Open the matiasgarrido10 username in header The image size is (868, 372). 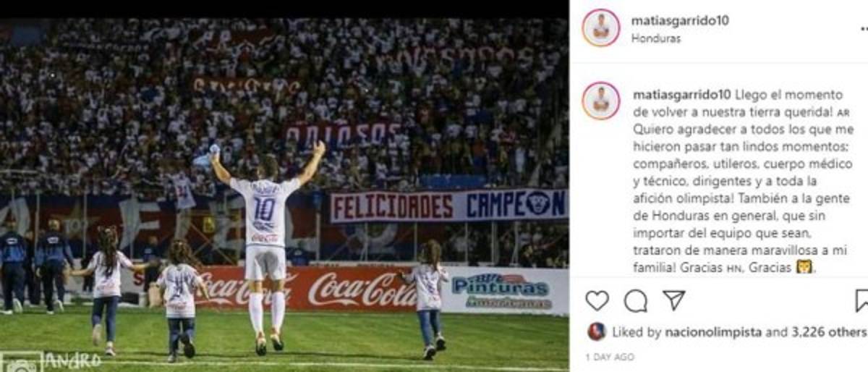click(x=680, y=21)
